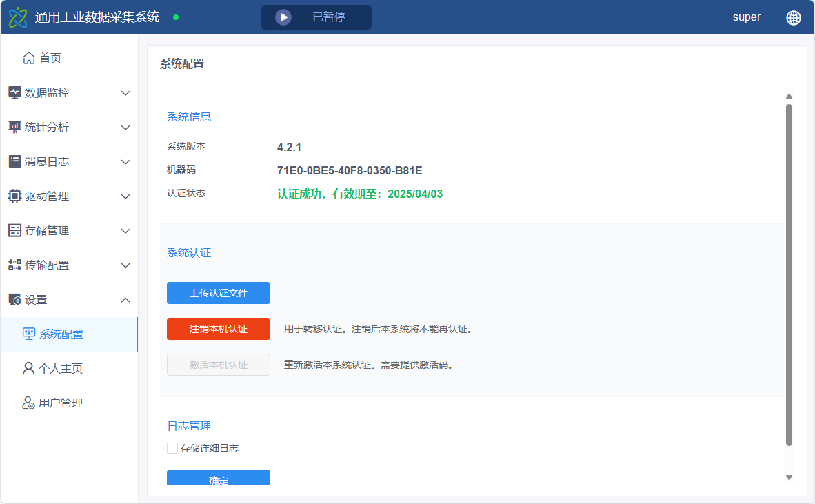Image resolution: width=815 pixels, height=504 pixels.
Task: Click the play icon on the 已暂停 button
Action: pos(283,17)
